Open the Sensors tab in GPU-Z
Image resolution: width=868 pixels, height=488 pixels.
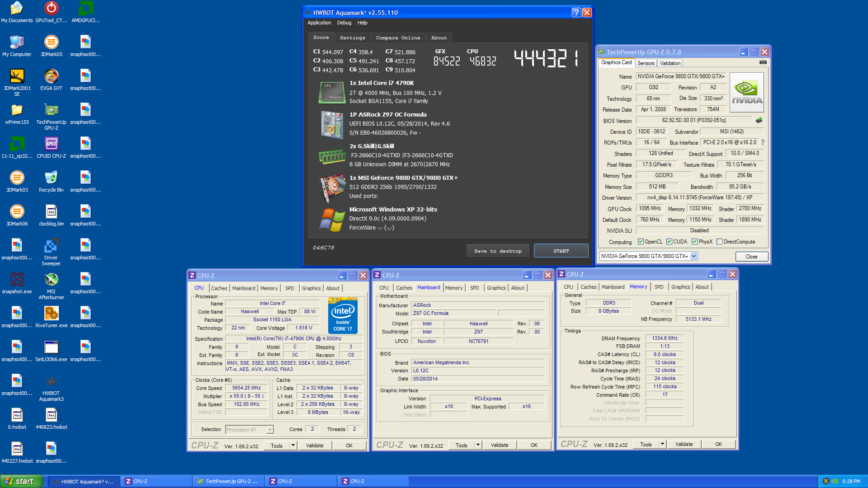tap(646, 63)
